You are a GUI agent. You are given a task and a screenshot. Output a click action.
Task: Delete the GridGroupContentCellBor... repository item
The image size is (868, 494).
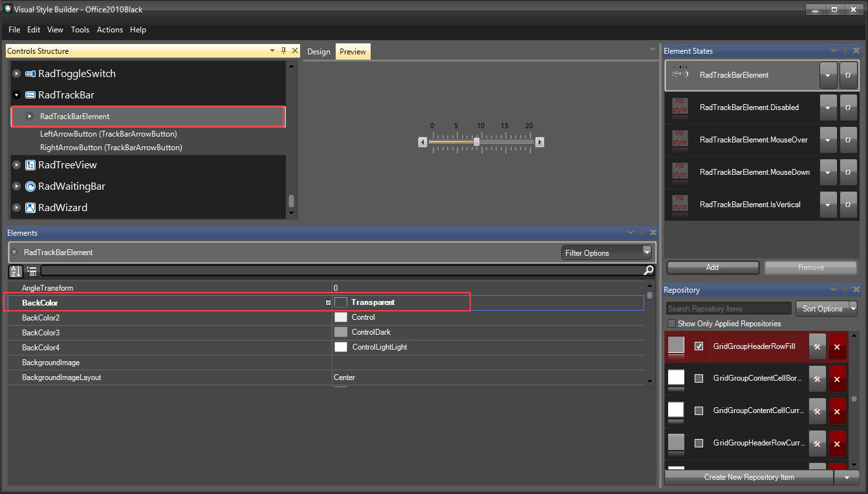click(837, 379)
